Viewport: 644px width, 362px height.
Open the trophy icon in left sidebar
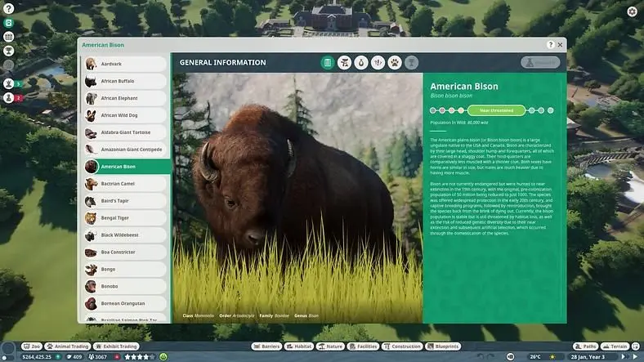click(x=9, y=51)
